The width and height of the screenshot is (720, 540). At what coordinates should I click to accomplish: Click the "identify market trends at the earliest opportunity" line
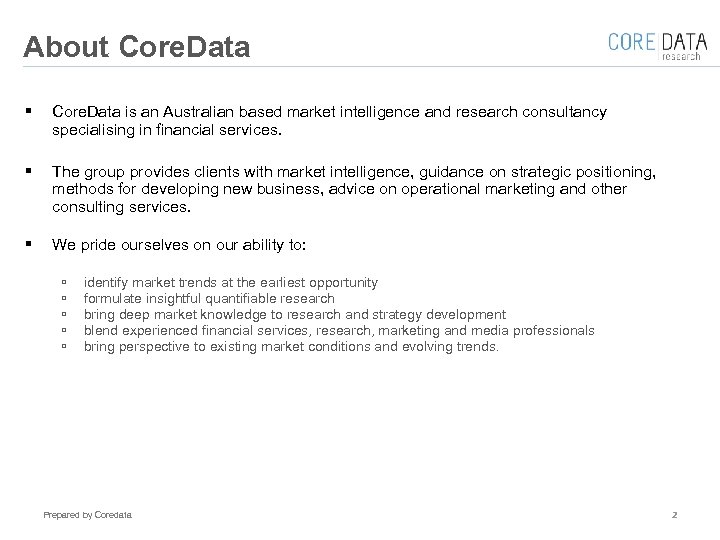230,283
